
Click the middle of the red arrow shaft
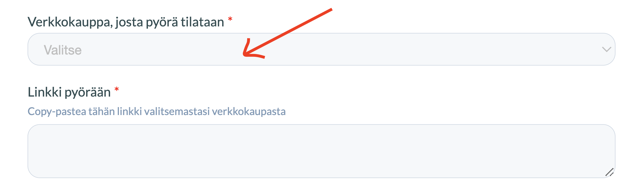[288, 32]
